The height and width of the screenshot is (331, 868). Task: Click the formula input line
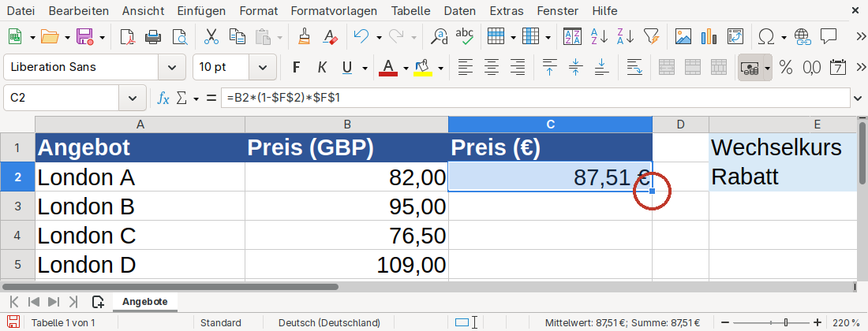pyautogui.click(x=533, y=98)
